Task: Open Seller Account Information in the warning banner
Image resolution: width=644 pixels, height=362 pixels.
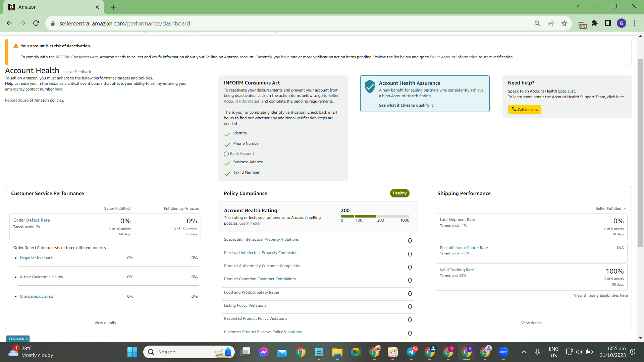Action: pos(453,57)
